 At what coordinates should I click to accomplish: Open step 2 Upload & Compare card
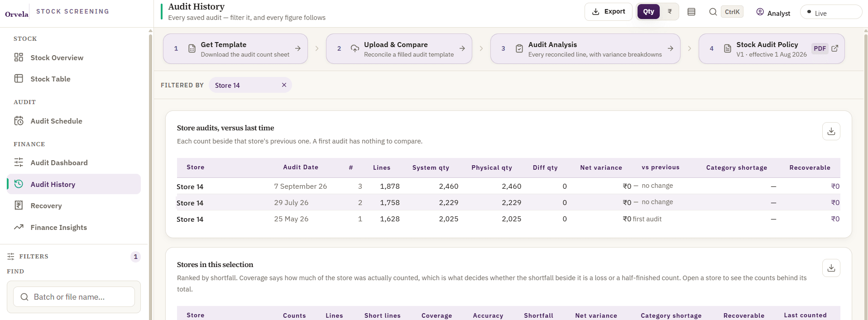(399, 48)
